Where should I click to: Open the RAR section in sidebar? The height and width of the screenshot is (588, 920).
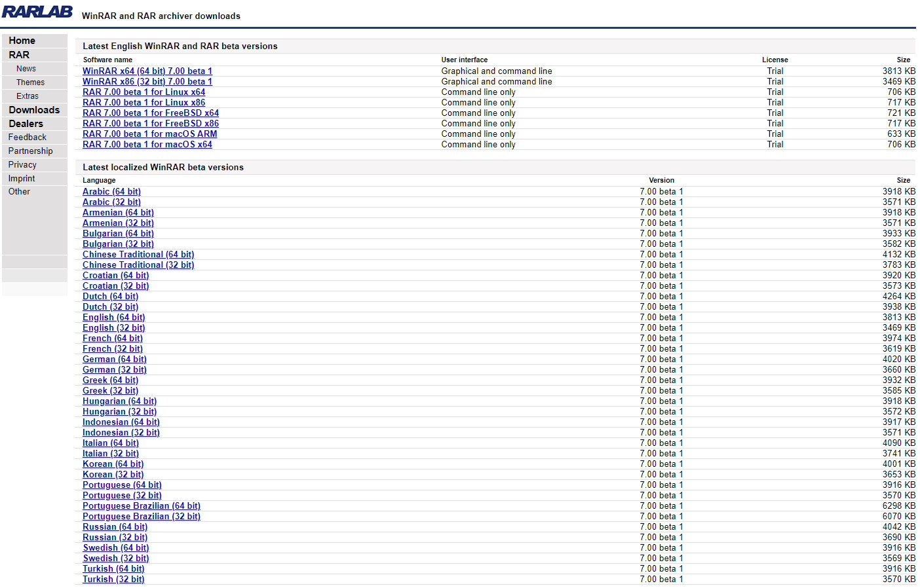pyautogui.click(x=19, y=55)
